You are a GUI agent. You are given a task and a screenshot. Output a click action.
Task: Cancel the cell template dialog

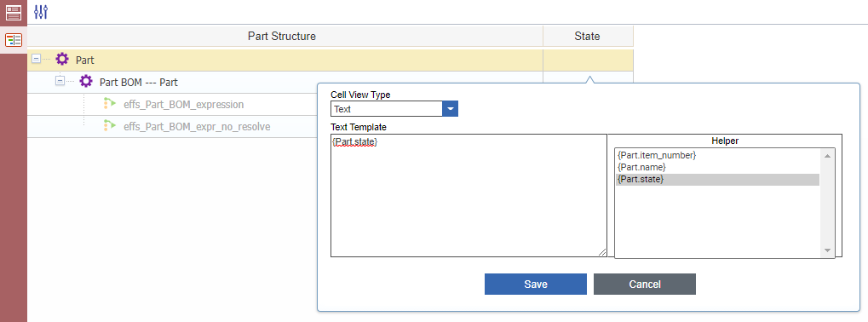[x=644, y=285]
